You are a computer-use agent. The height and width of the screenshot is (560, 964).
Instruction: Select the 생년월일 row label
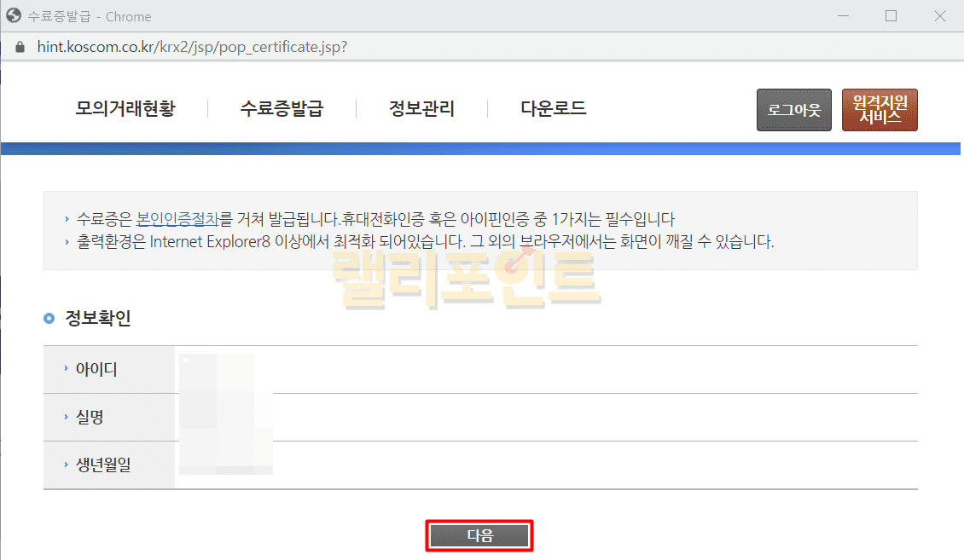(x=102, y=465)
